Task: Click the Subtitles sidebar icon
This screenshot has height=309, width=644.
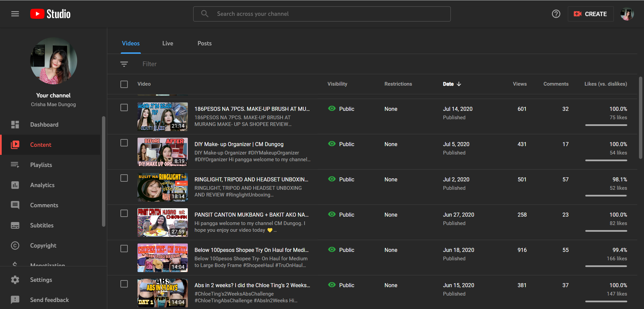Action: tap(15, 225)
